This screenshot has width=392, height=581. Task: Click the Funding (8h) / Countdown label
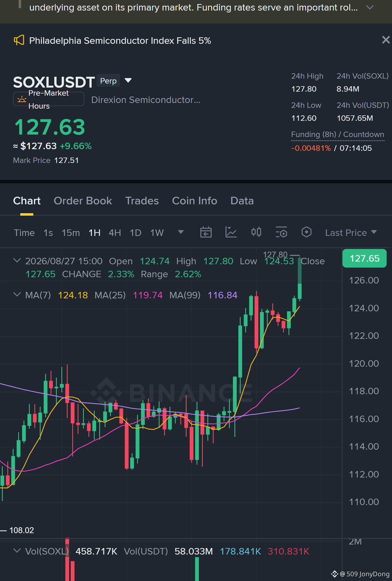(338, 134)
